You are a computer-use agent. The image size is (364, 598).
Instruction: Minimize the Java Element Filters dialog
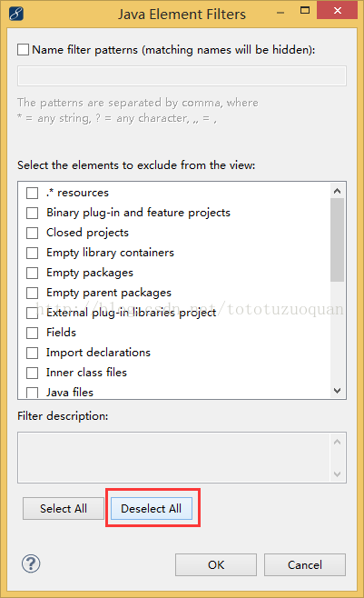coord(280,13)
